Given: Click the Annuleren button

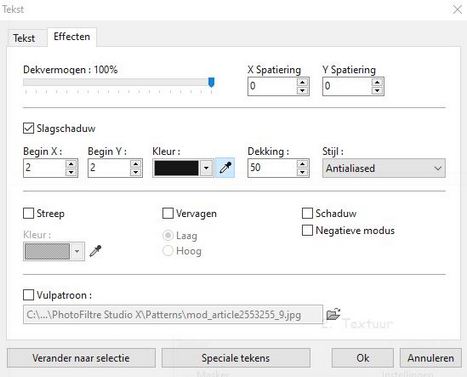Looking at the screenshot, I should [x=431, y=358].
